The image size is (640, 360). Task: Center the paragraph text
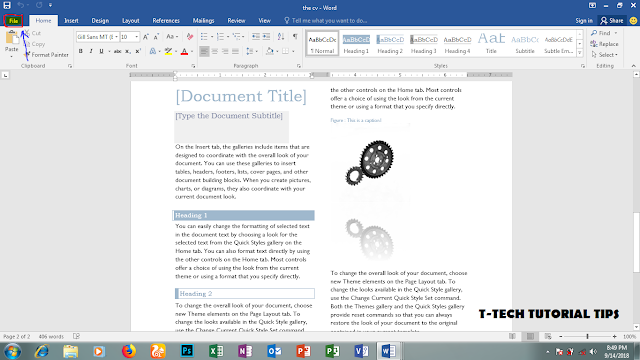[x=215, y=51]
